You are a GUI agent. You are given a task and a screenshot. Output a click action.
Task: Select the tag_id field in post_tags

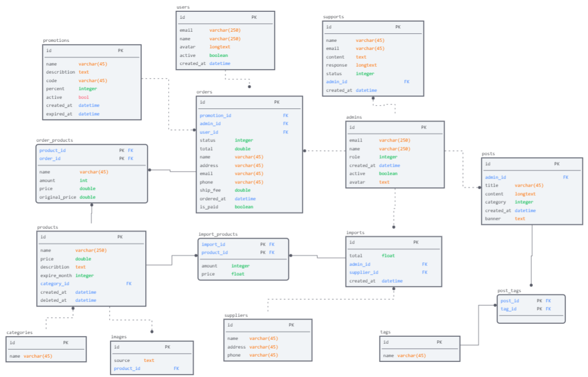click(x=508, y=309)
